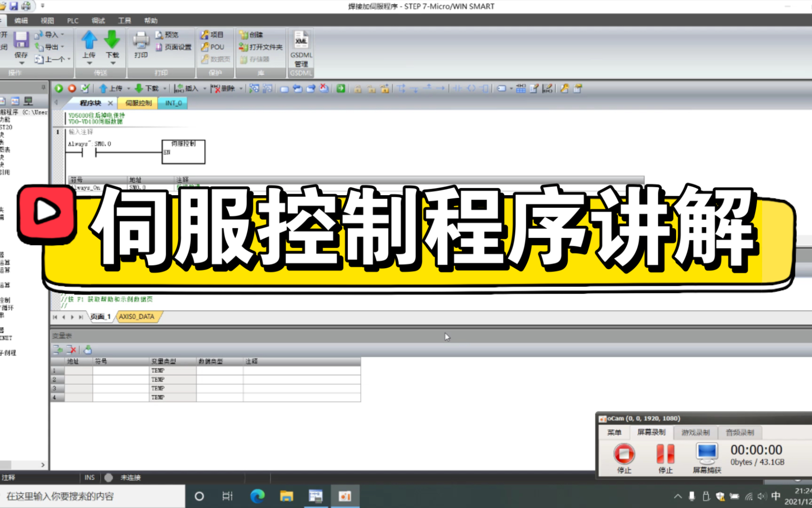Switch to oCam Game Recording (游戏录制) tab
The width and height of the screenshot is (812, 508).
coord(695,432)
